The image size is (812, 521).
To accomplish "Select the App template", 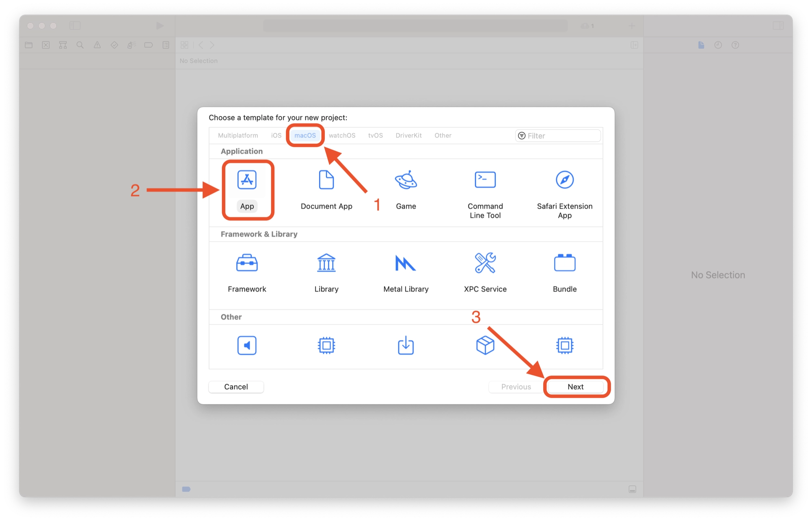I will point(247,190).
